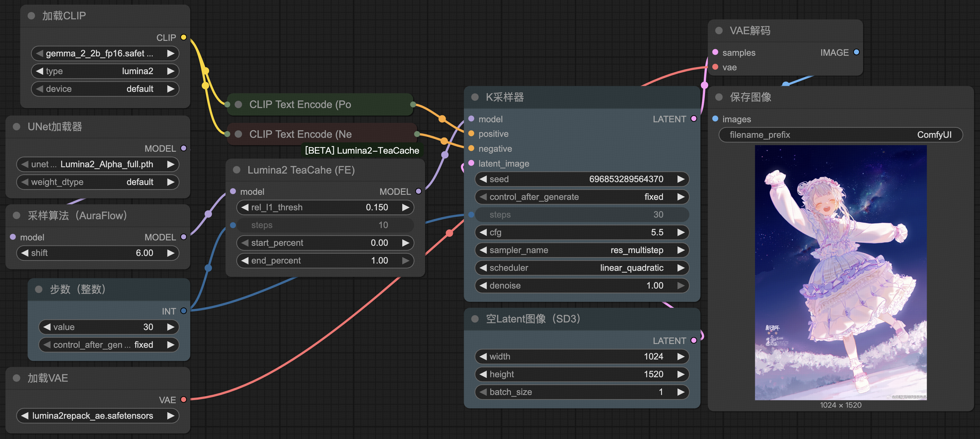Collapse the 加载CLIP node via its title dot
Image resolution: width=980 pixels, height=439 pixels.
tap(32, 16)
